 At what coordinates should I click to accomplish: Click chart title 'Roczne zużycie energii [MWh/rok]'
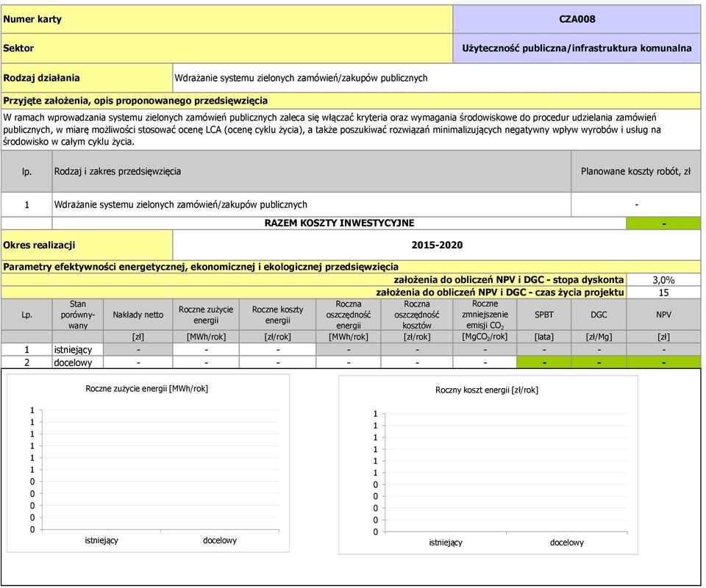click(x=147, y=389)
